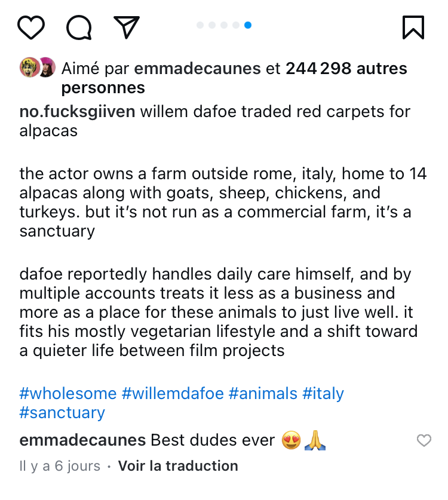
Task: Open second liker avatar with pink hat
Action: pyautogui.click(x=47, y=68)
